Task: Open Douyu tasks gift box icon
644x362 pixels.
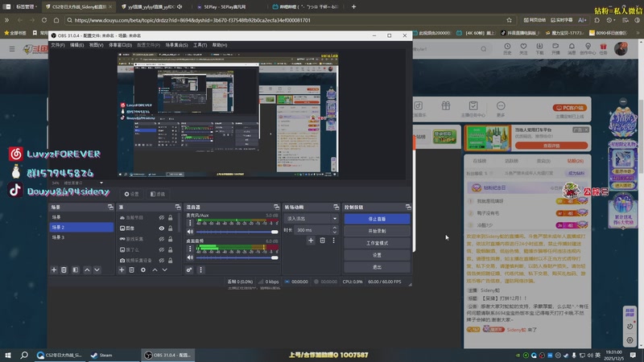Action: (x=603, y=48)
